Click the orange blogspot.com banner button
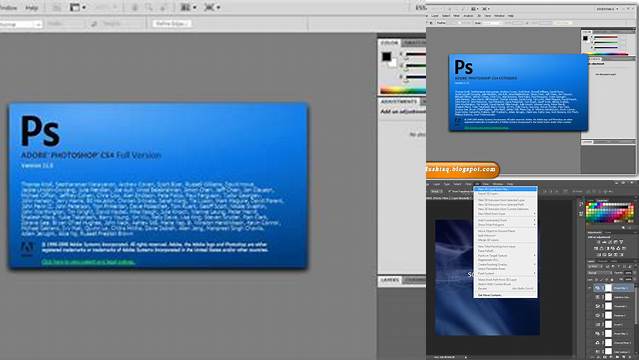The height and width of the screenshot is (360, 639). tap(462, 169)
